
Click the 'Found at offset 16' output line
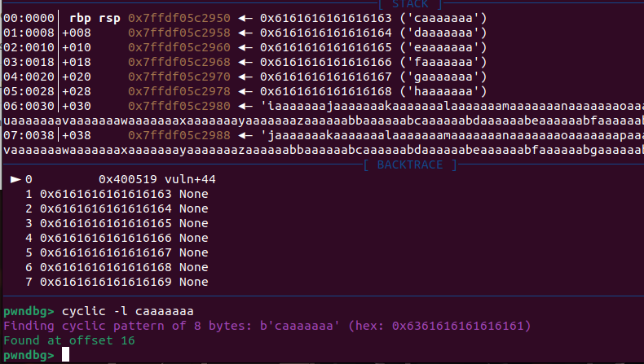click(x=69, y=341)
